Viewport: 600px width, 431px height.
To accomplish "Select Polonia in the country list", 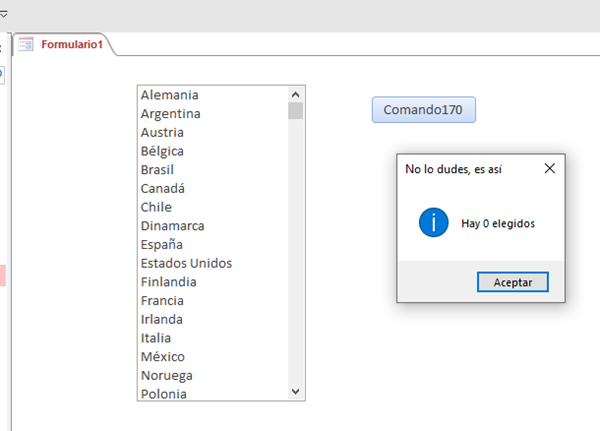I will (212, 393).
